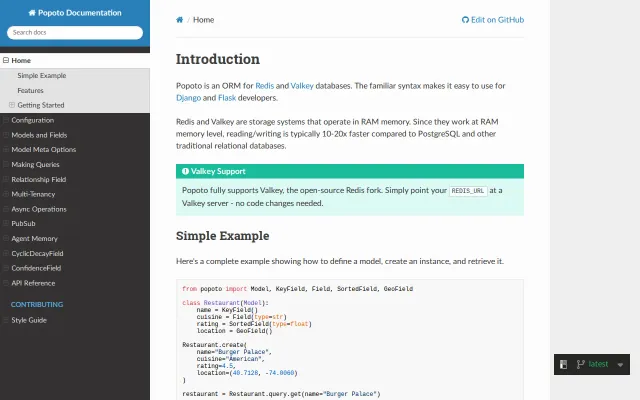Viewport: 640px width, 400px height.
Task: Click the Introduction heading
Action: coord(218,59)
